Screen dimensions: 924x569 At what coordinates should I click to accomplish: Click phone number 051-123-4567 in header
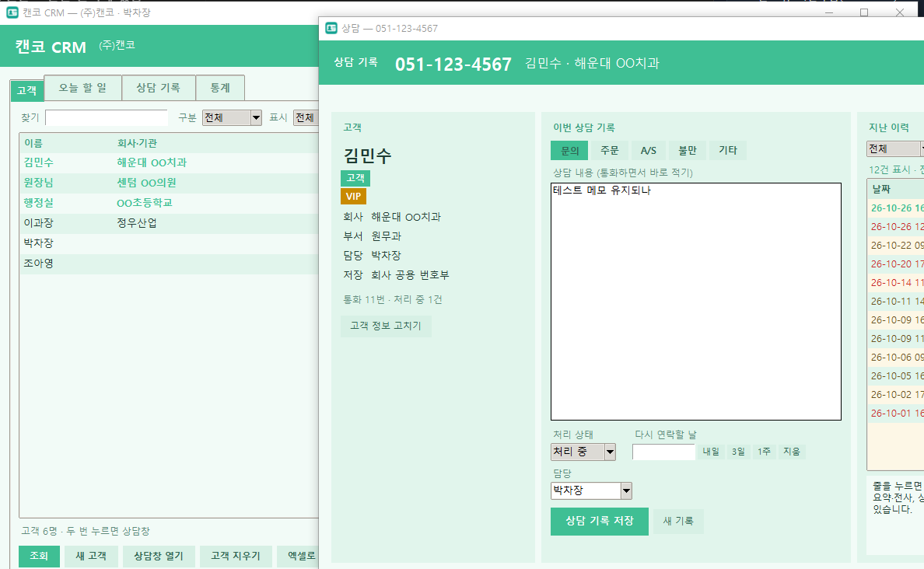coord(453,65)
